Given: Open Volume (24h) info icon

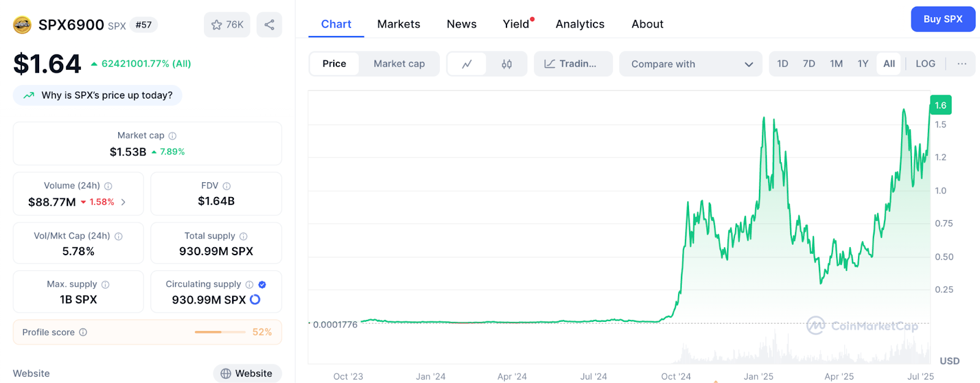Looking at the screenshot, I should (108, 186).
